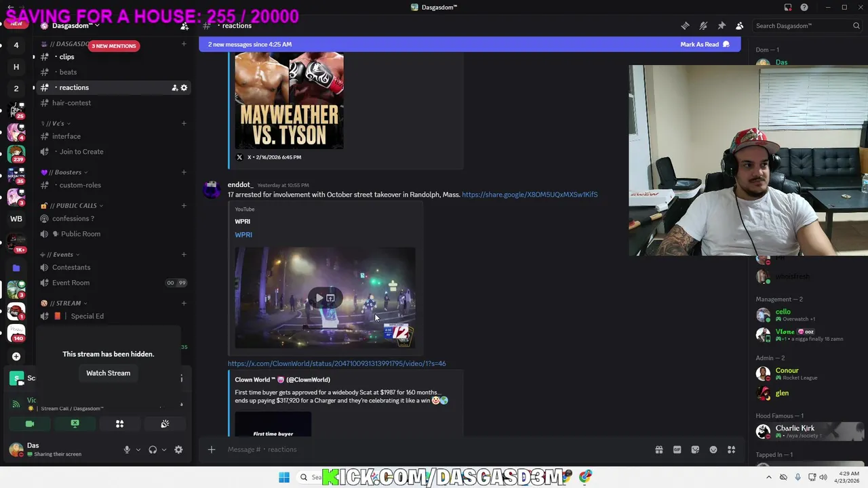868x488 pixels.
Task: Toggle notification settings bell icon
Action: (703, 26)
